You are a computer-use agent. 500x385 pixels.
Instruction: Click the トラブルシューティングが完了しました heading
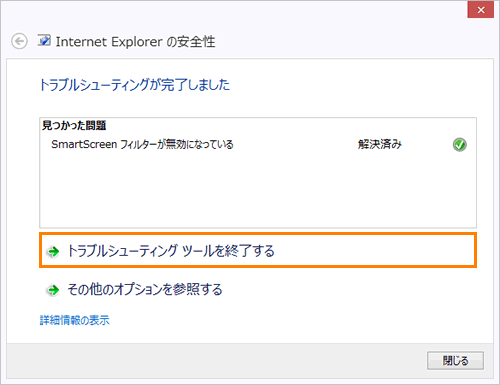click(x=135, y=85)
